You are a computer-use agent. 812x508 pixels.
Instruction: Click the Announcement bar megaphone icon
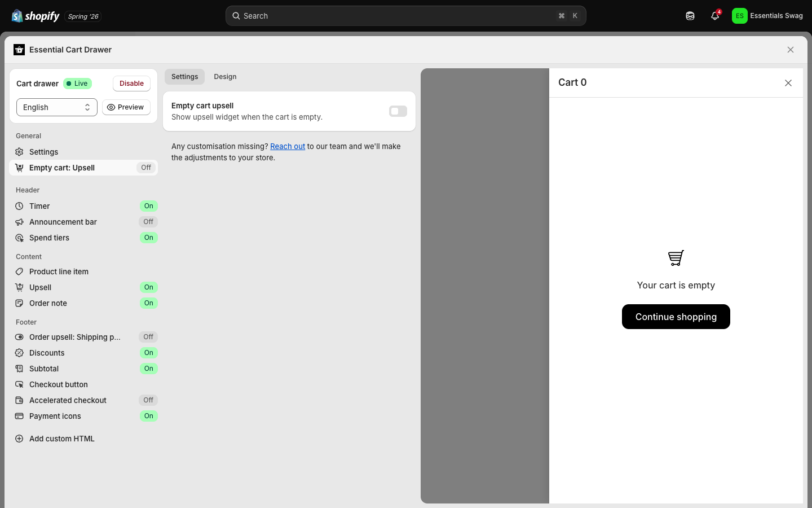(19, 222)
